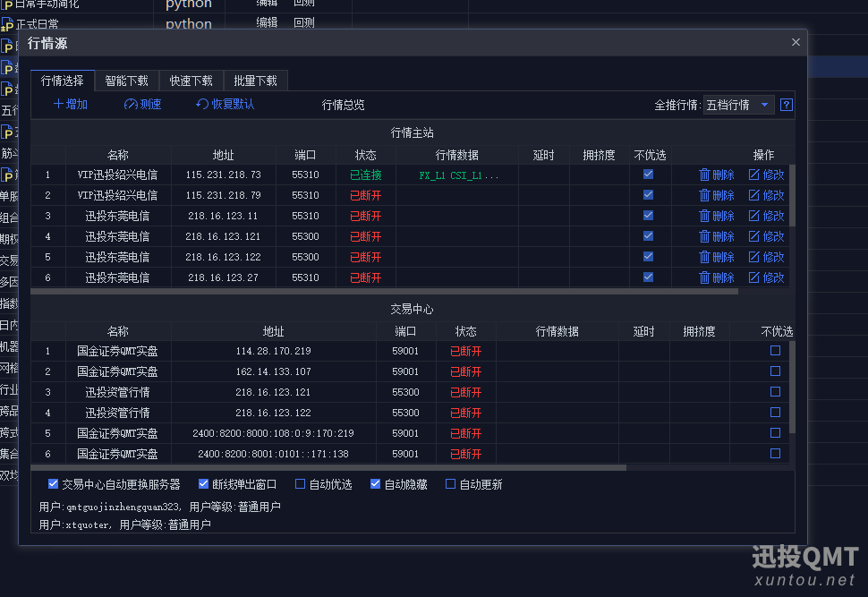This screenshot has width=868, height=597.
Task: Edit the row 1 server 115.231.218.73
Action: (766, 175)
